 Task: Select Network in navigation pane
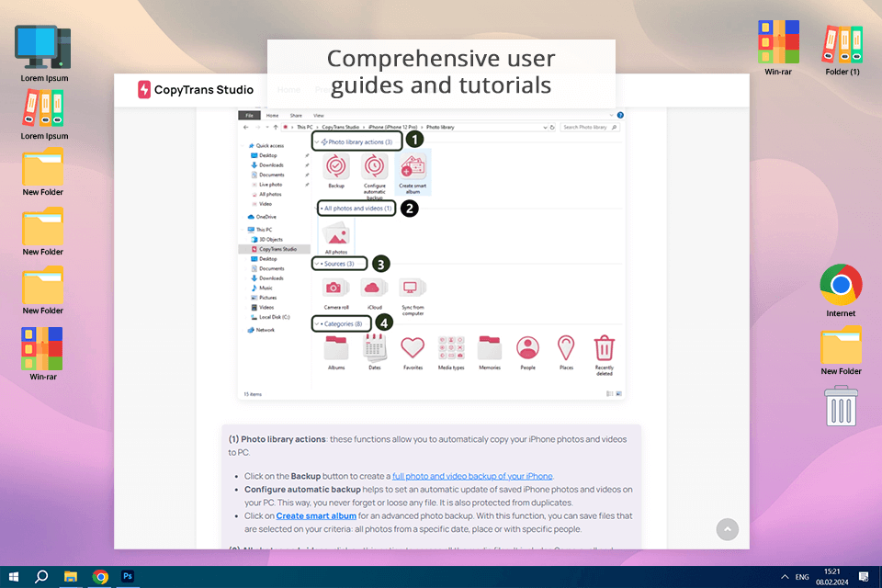tap(261, 331)
